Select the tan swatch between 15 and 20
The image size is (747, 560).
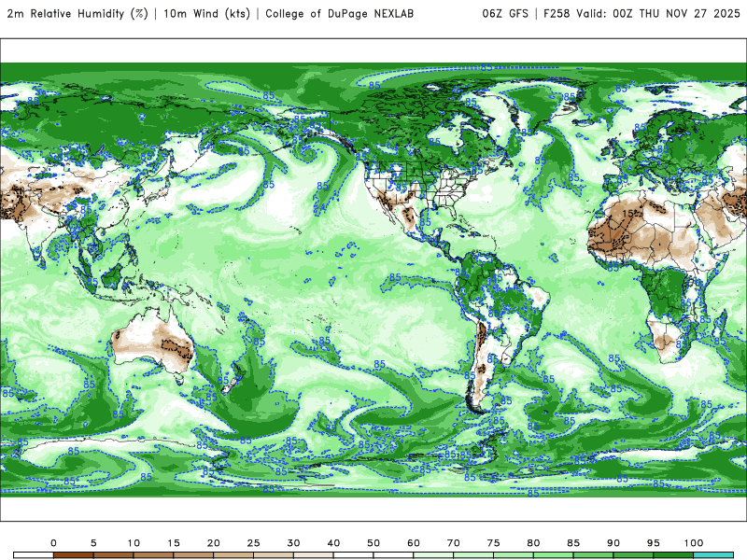(x=193, y=555)
